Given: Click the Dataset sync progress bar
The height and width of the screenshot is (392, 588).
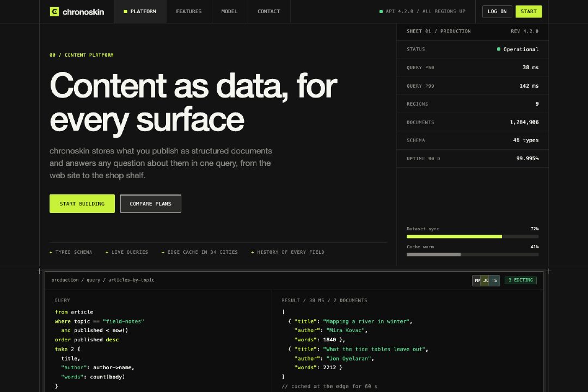Looking at the screenshot, I should (473, 237).
